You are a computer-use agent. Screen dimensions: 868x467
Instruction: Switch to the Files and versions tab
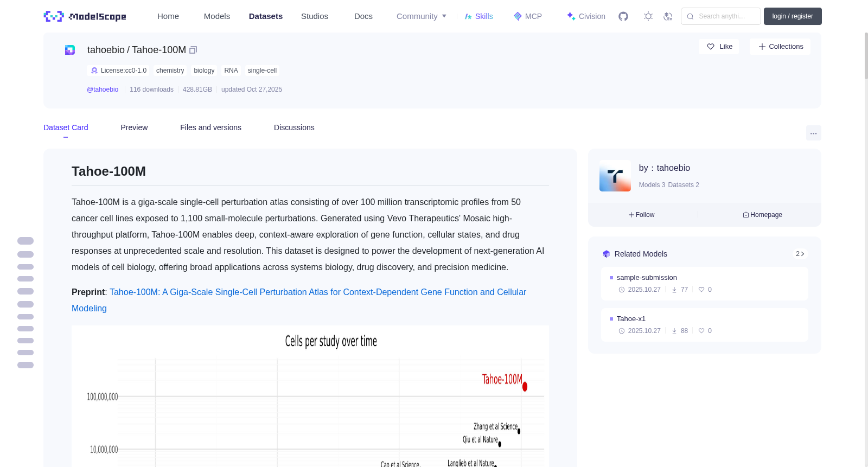(210, 127)
